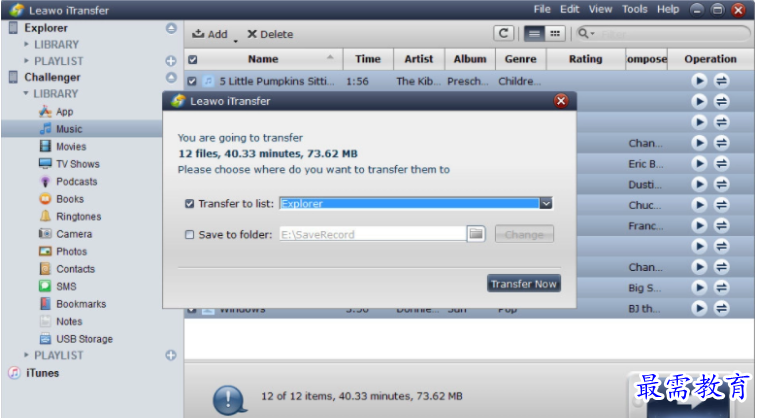This screenshot has width=758, height=418.
Task: Sort by the Time column header
Action: coord(368,59)
